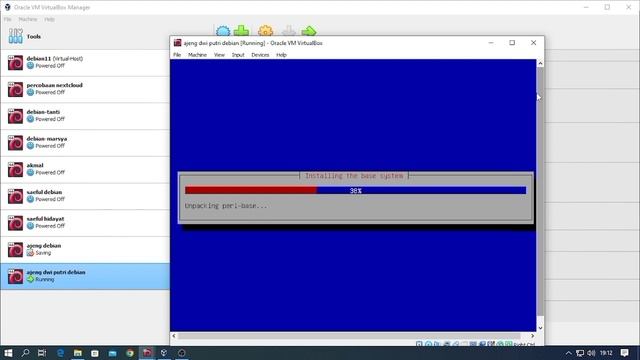
Task: Switch to the running Debian VM taskbar icon
Action: coord(147,353)
